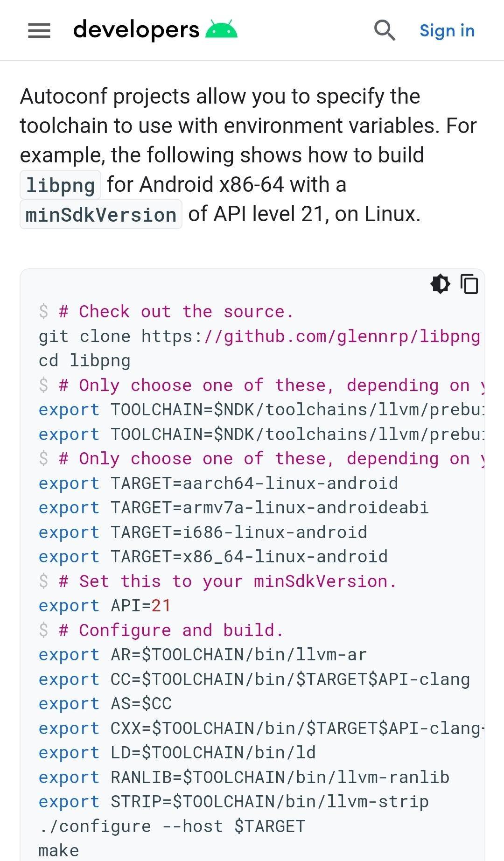Click '# Configure and build.' comment
The width and height of the screenshot is (504, 861).
171,630
